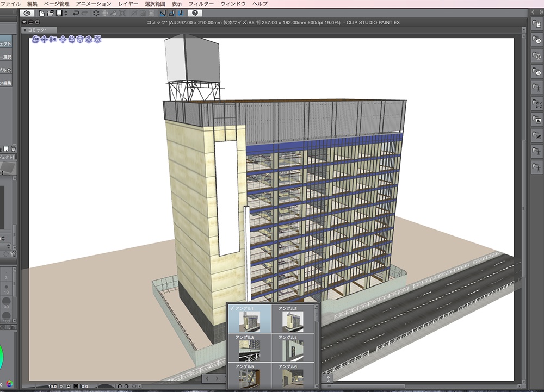Open the brush pen material folder icon
Screen dimensions: 544x392
pos(537,135)
